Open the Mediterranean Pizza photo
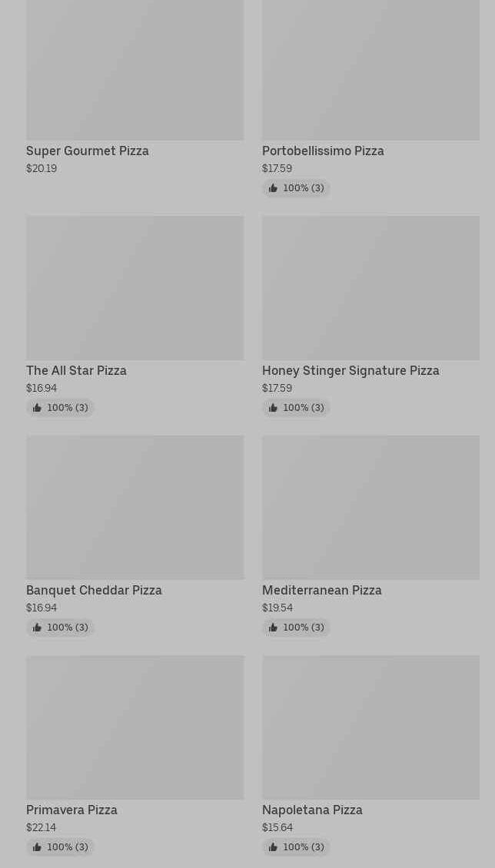This screenshot has width=495, height=868. pos(370,507)
